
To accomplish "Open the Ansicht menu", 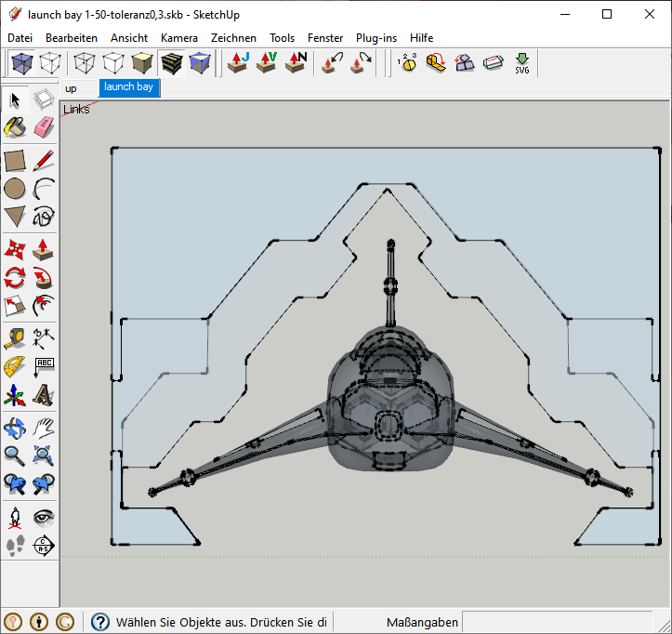I will point(129,38).
